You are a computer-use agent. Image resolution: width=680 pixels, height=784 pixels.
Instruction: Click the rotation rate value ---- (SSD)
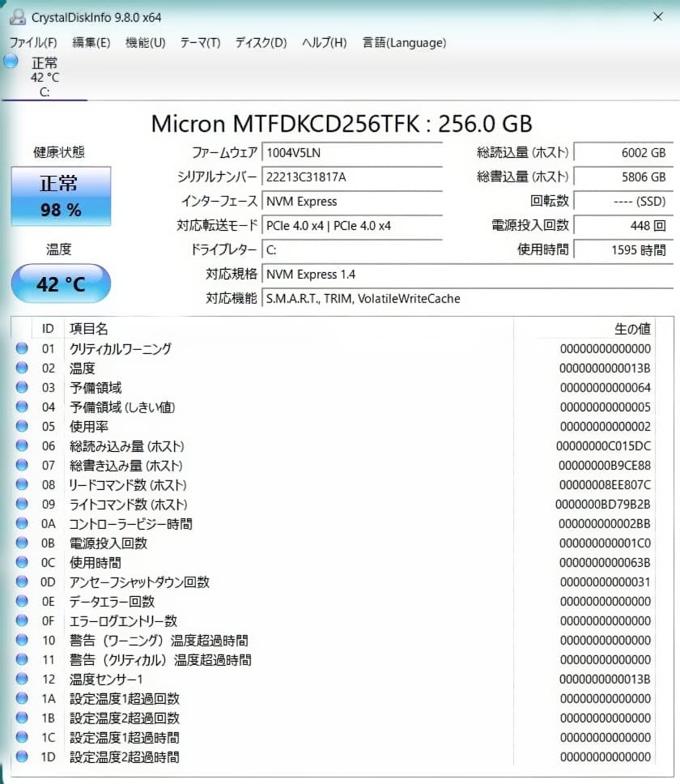pyautogui.click(x=623, y=202)
